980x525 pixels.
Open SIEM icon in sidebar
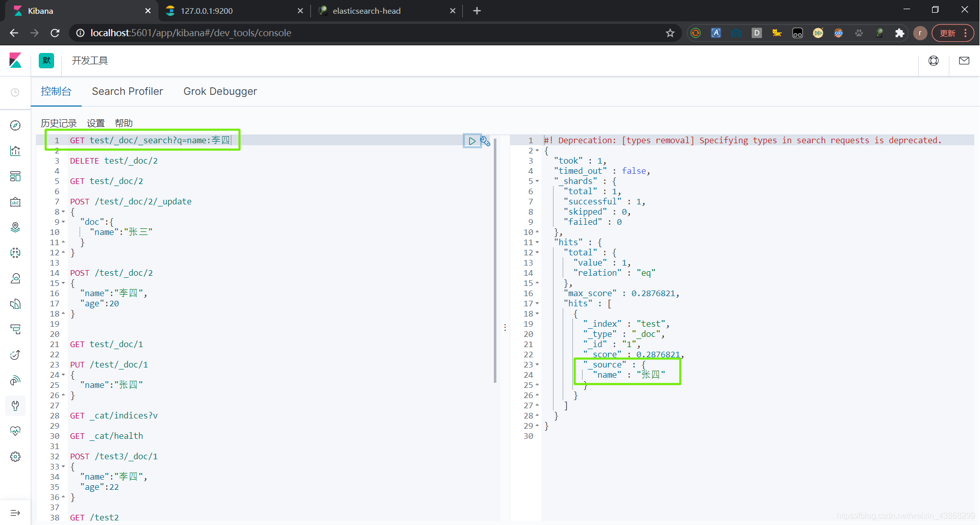pos(15,380)
